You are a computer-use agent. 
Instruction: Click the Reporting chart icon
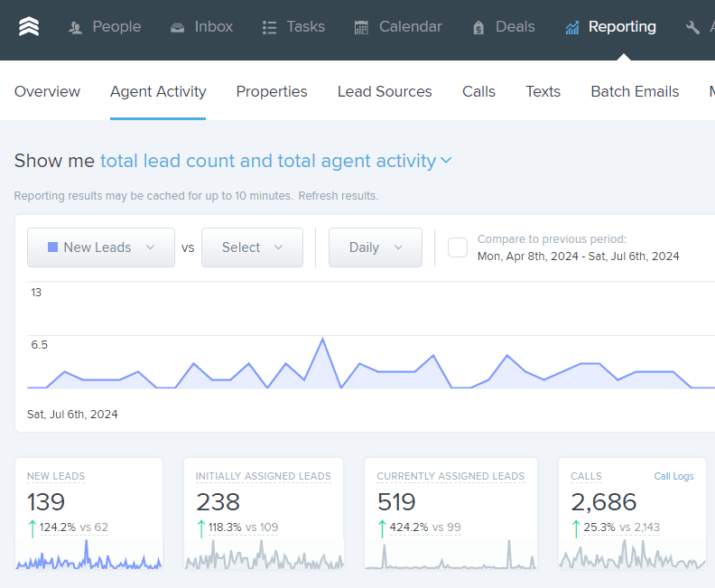tap(572, 28)
